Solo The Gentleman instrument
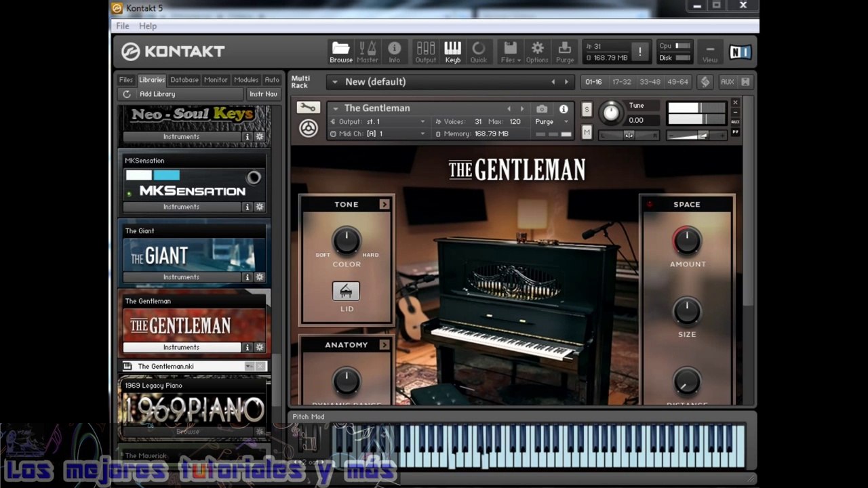868x488 pixels. (x=587, y=109)
